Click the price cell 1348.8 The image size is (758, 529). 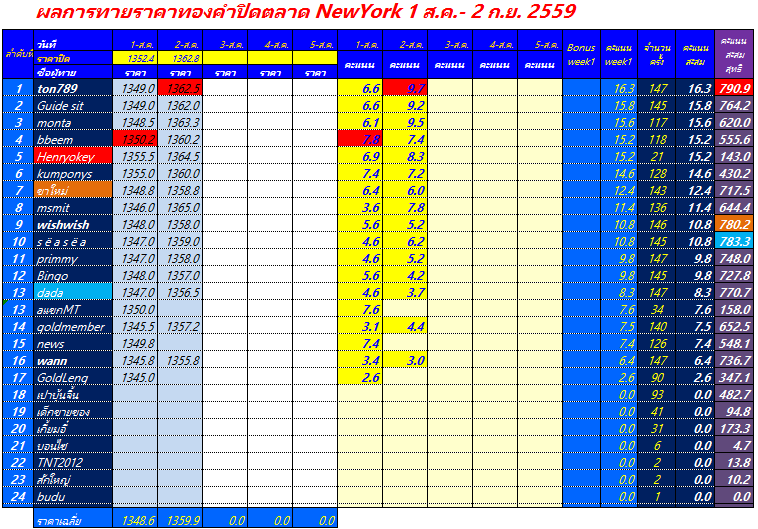135,191
